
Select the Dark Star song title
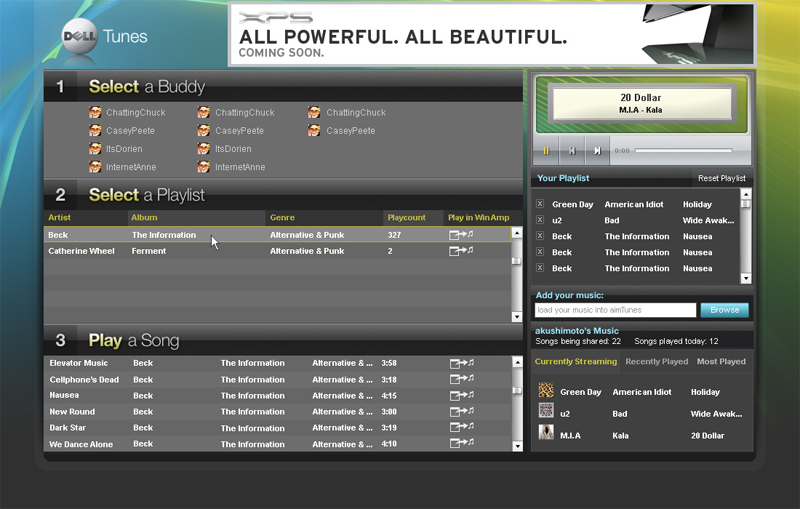(x=67, y=428)
